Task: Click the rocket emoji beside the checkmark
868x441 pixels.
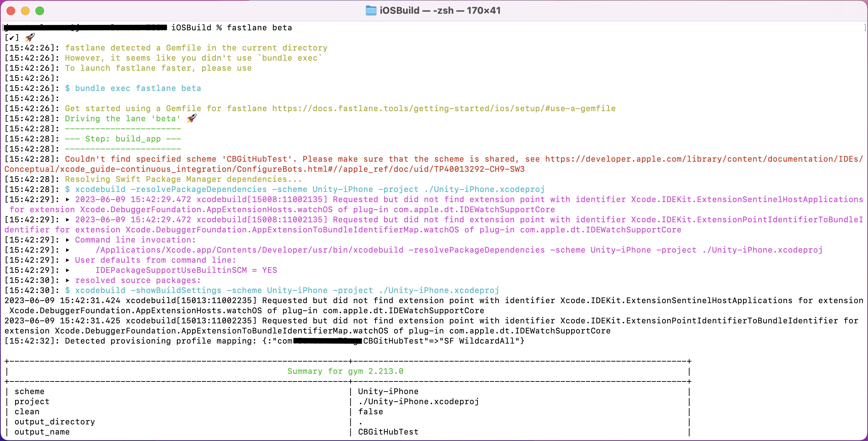Action: (x=30, y=38)
